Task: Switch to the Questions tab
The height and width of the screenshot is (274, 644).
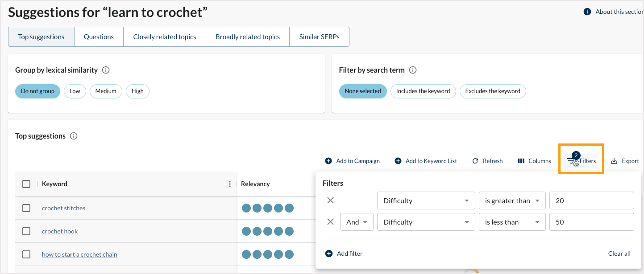Action: tap(99, 37)
